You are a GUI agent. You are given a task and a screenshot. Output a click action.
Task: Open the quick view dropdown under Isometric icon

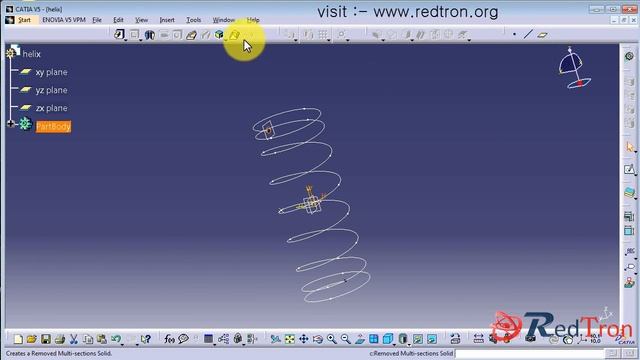pos(394,345)
